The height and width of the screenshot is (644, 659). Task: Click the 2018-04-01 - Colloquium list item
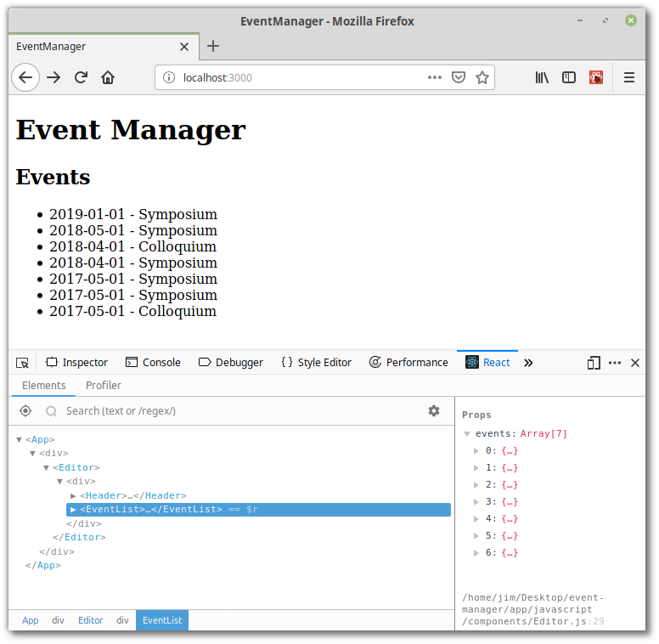[x=132, y=246]
